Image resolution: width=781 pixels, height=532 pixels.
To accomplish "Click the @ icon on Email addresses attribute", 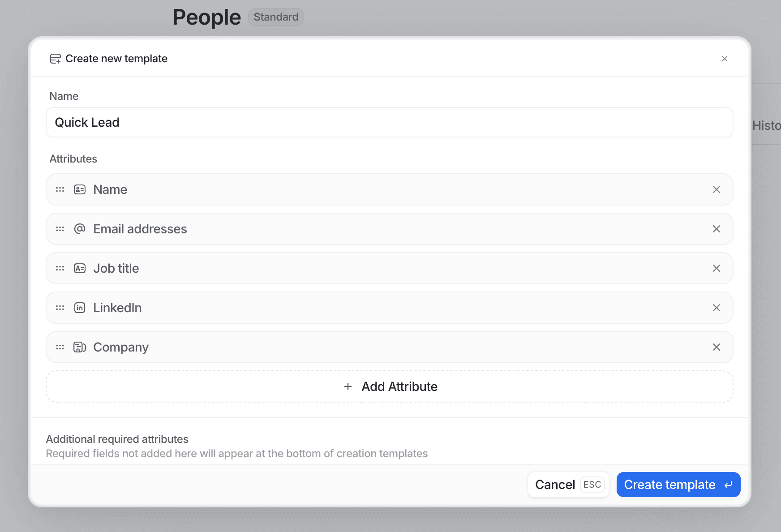I will [79, 229].
